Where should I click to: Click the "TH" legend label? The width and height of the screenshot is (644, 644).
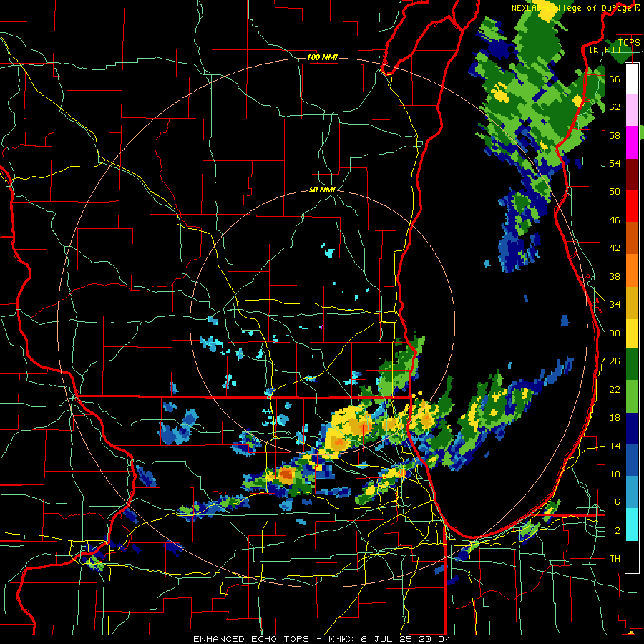click(x=615, y=559)
